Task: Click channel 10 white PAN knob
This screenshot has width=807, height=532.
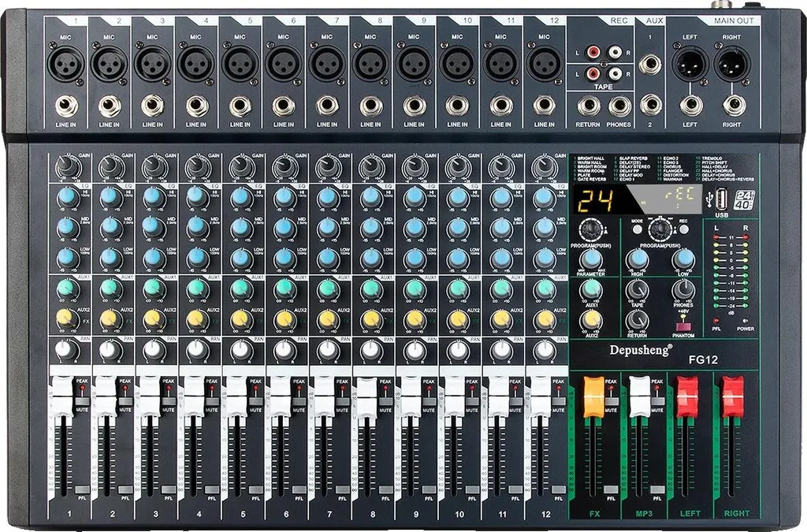Action: coord(457,351)
